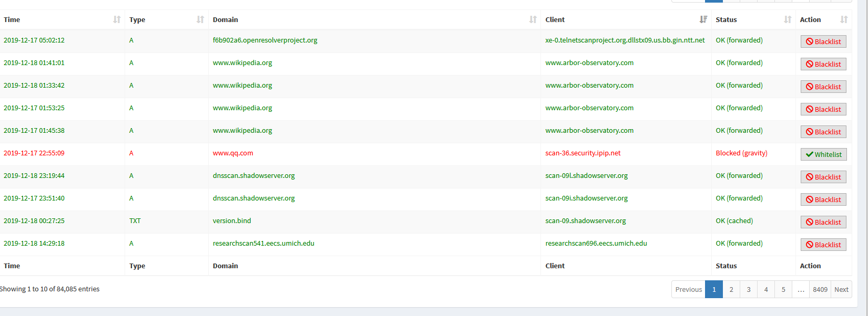Screen dimensions: 868x316
Task: Click the Domain column header
Action: click(x=374, y=19)
